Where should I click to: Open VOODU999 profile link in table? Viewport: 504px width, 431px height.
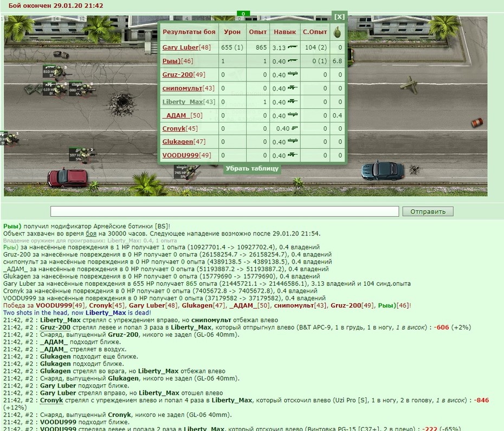tap(180, 155)
